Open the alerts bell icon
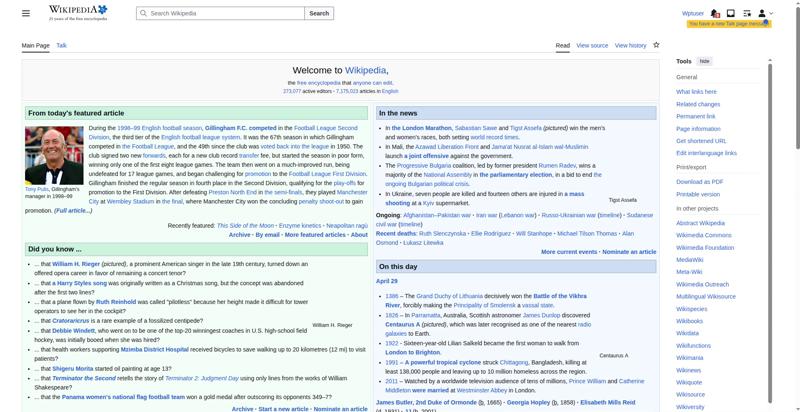 [x=716, y=13]
